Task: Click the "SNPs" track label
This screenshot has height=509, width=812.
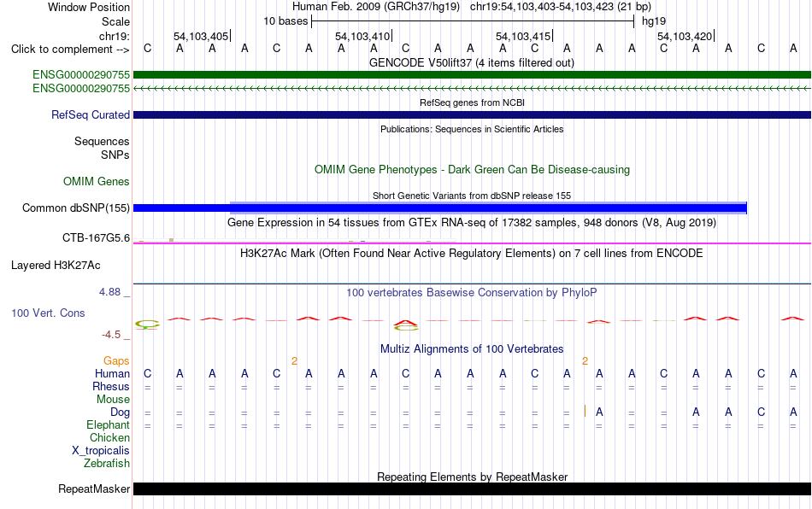Action: click(115, 155)
